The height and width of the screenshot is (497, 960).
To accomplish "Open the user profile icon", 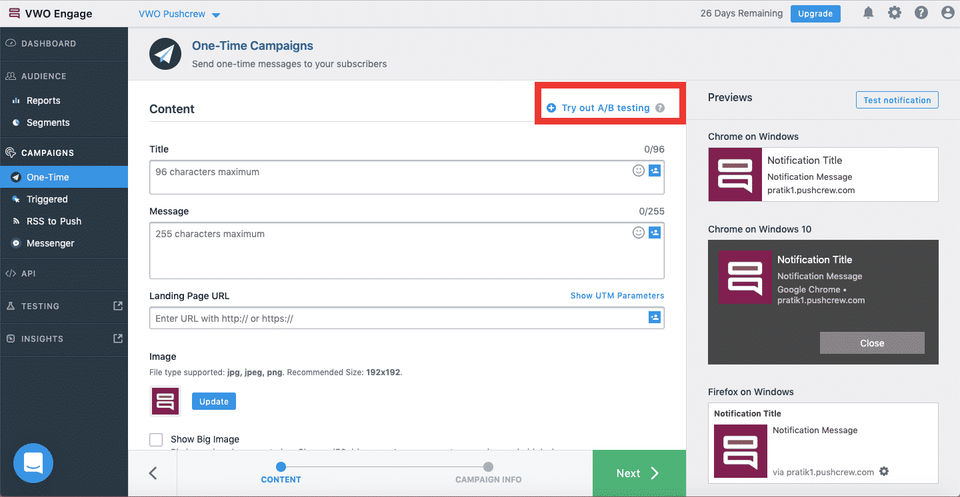I will click(946, 13).
